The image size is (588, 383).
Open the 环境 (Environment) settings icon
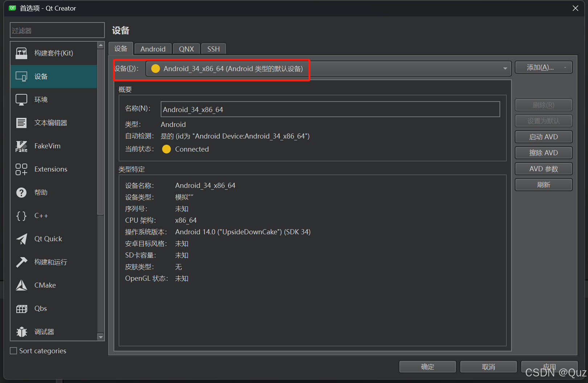click(21, 99)
